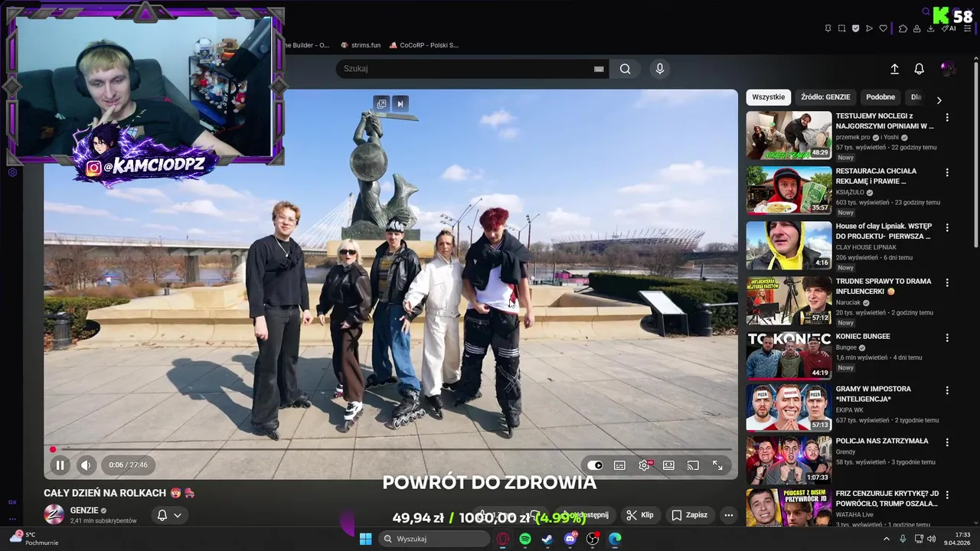Open the House of clay Lipniak thumbnail

(789, 246)
